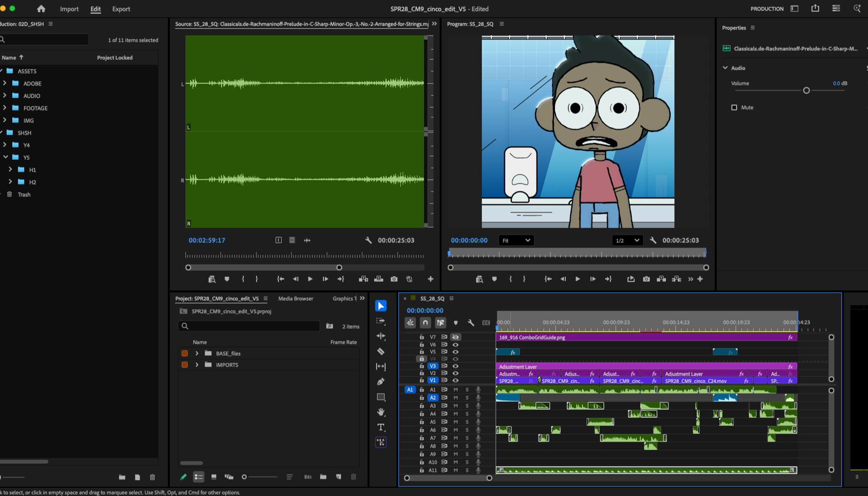Toggle V6 track visibility eye
The image size is (868, 496).
tap(456, 345)
